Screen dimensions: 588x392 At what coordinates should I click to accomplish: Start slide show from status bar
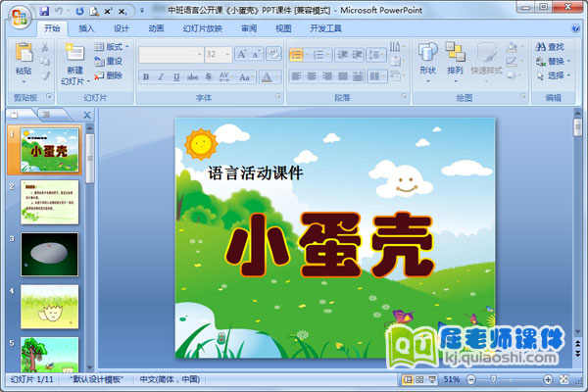pyautogui.click(x=432, y=379)
